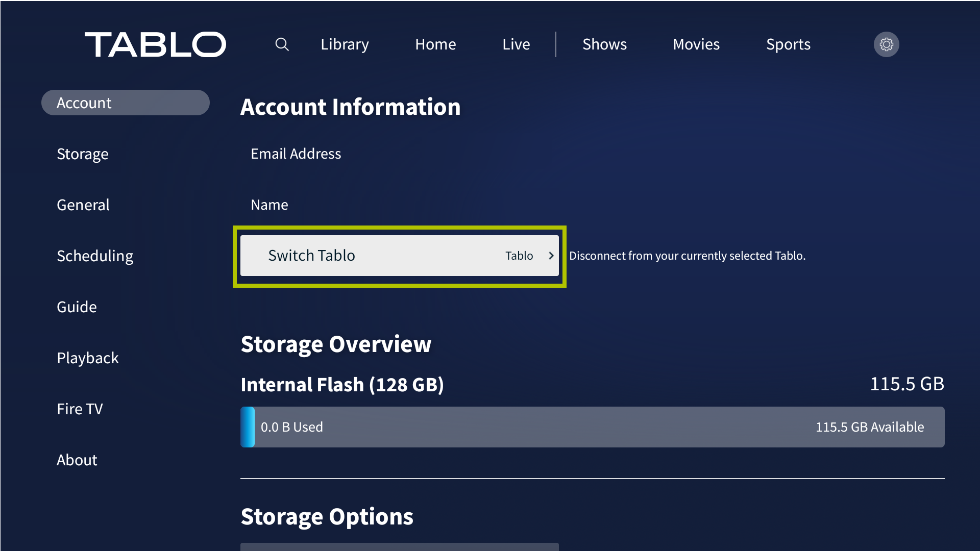Click the 0.0 B Used label
Image resolution: width=980 pixels, height=551 pixels.
292,427
